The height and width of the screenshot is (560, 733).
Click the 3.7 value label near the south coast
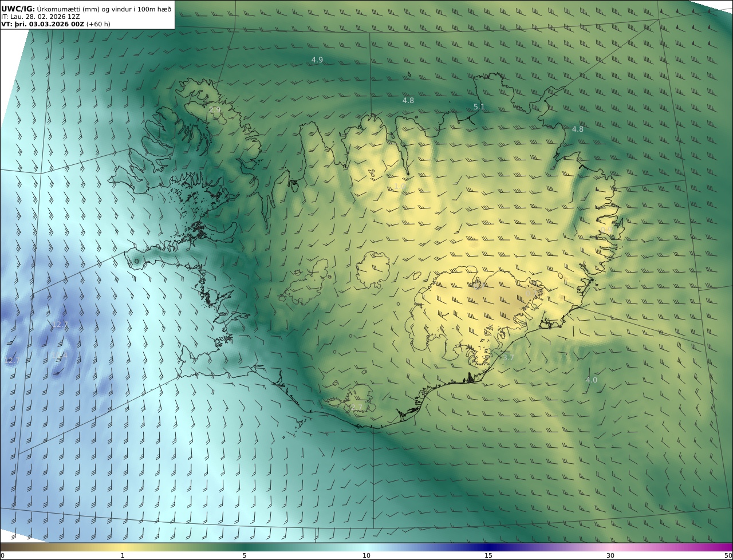click(508, 358)
